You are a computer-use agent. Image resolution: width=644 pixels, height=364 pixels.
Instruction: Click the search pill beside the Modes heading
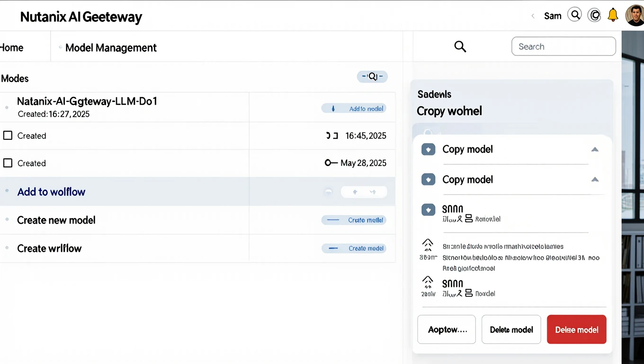[x=372, y=76]
